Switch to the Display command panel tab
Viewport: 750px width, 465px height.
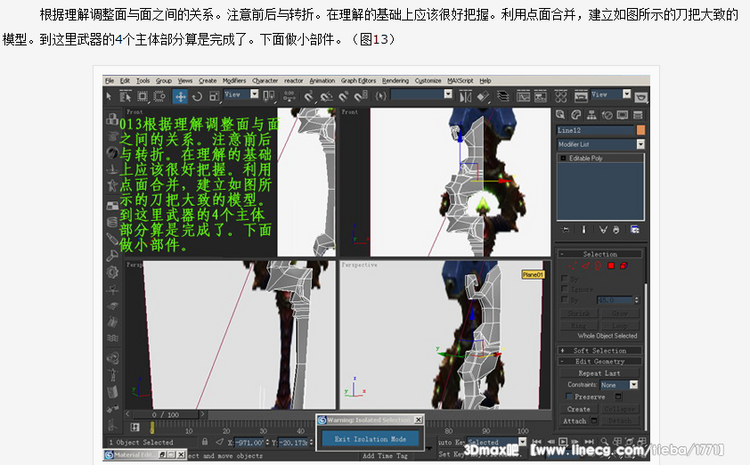(x=622, y=115)
